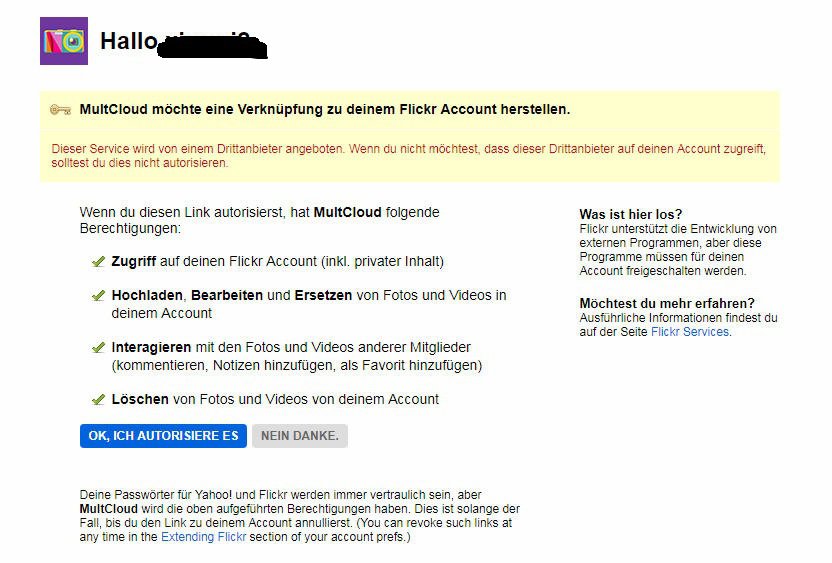Click paragraph 'Flickr unterstützt die Entwicklung'
The height and width of the screenshot is (563, 832).
tap(678, 250)
